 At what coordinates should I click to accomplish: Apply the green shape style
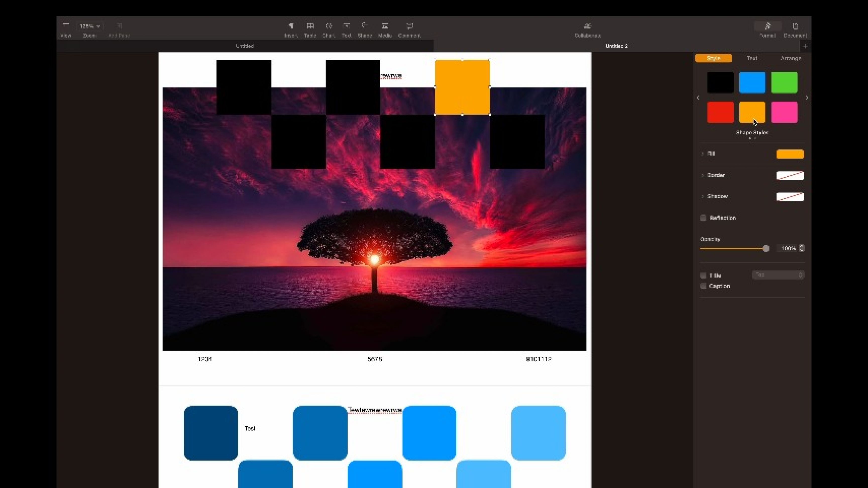pyautogui.click(x=784, y=82)
